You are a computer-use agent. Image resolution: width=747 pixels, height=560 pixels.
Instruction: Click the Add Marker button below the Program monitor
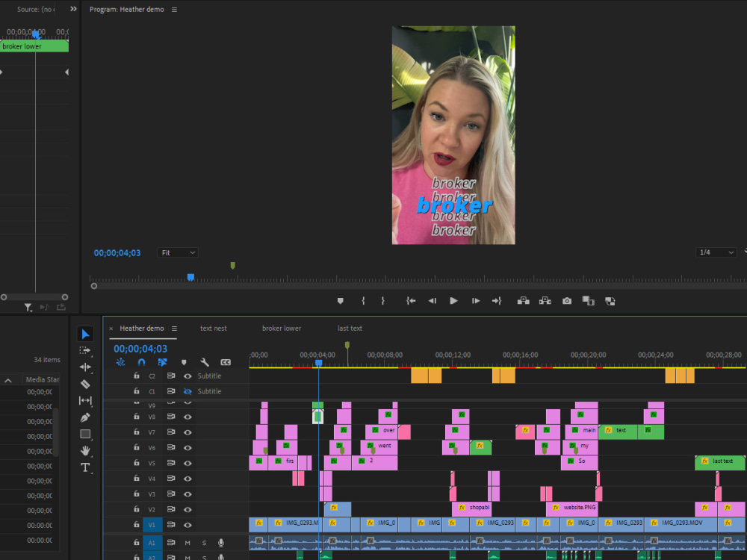(x=341, y=301)
